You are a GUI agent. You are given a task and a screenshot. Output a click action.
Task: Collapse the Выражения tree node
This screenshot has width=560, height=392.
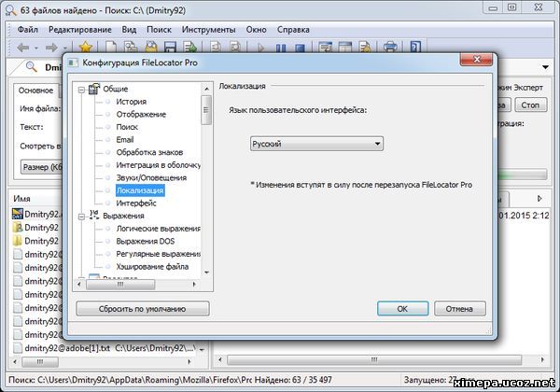82,216
